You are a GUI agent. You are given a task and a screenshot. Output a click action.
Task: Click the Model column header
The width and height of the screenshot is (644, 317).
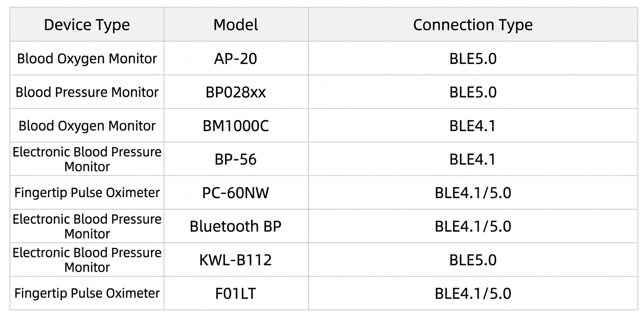236,25
